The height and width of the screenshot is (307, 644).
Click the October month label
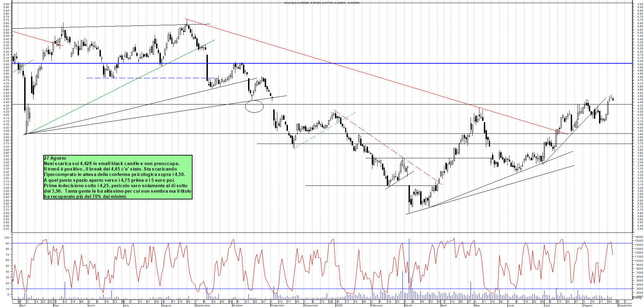pos(237,305)
